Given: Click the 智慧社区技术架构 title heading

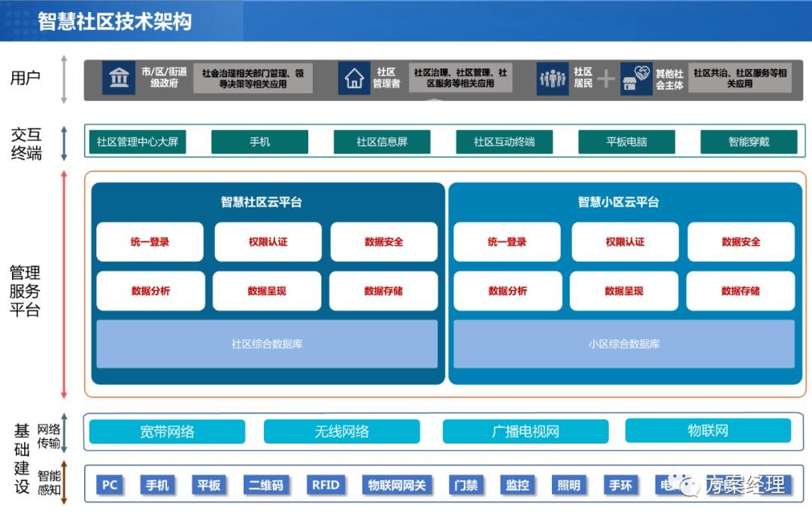Looking at the screenshot, I should (x=115, y=21).
